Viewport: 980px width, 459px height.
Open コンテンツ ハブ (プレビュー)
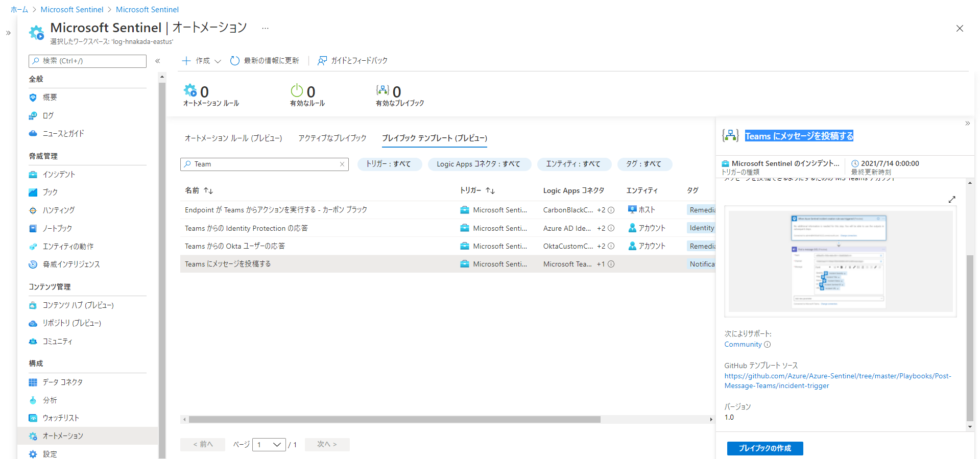[x=78, y=305]
